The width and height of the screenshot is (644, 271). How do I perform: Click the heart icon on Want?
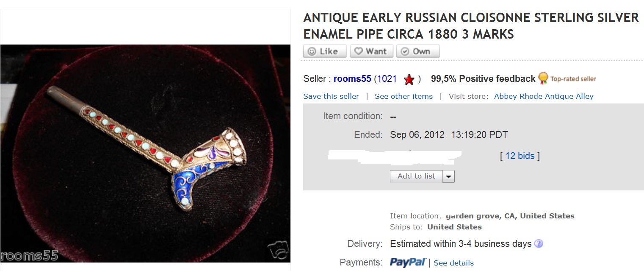click(x=359, y=51)
